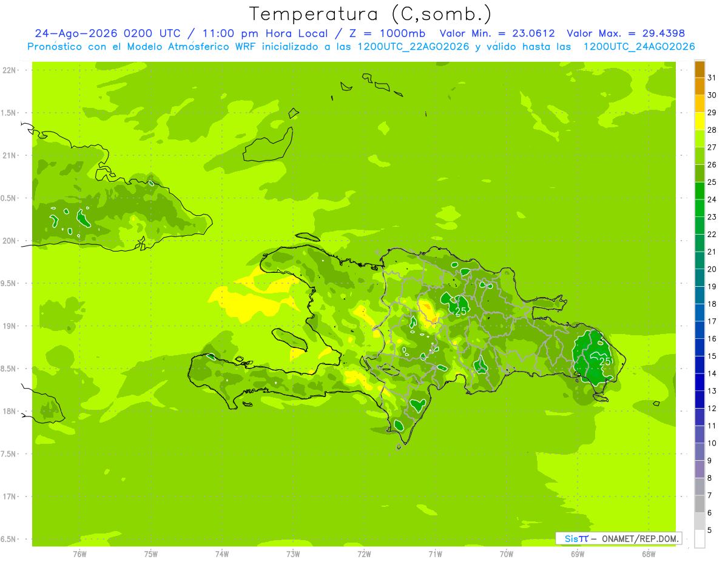Click the orange swatch between legend 30 and 31
Image resolution: width=728 pixels, height=562 pixels.
point(699,87)
